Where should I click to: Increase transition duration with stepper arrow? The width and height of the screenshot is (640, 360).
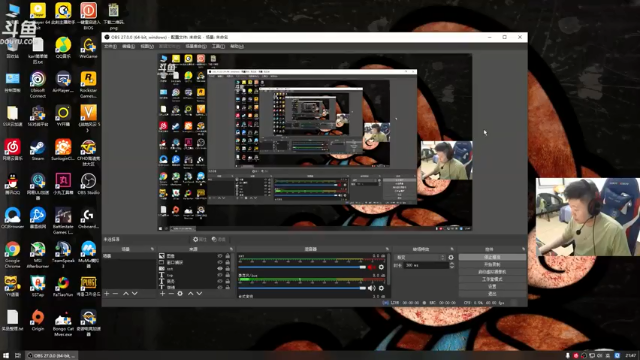(x=451, y=264)
